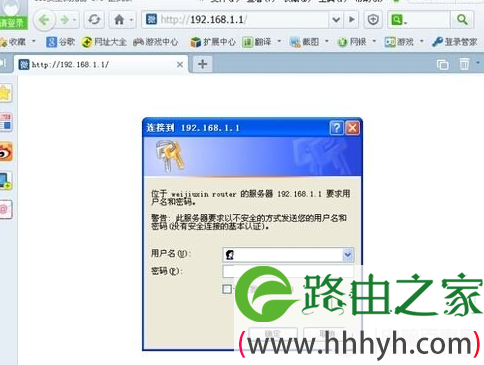
Task: Reload the page with refresh icon
Action: tap(94, 20)
